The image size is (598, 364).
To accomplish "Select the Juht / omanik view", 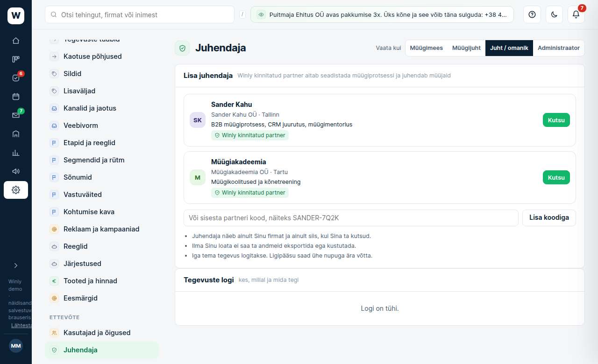I will point(509,48).
